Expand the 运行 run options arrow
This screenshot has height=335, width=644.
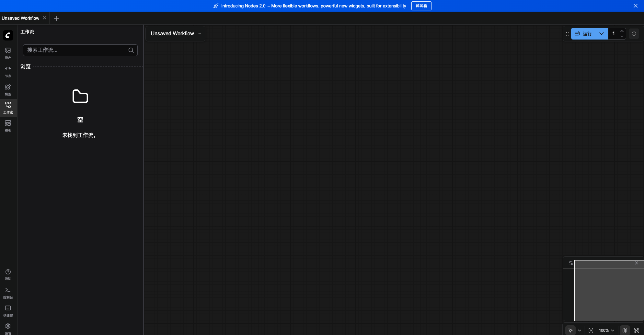602,34
